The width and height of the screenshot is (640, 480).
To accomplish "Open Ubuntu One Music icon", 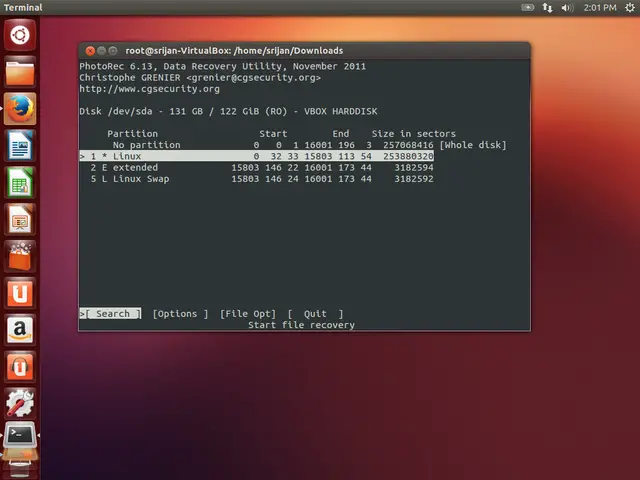I will 20,367.
